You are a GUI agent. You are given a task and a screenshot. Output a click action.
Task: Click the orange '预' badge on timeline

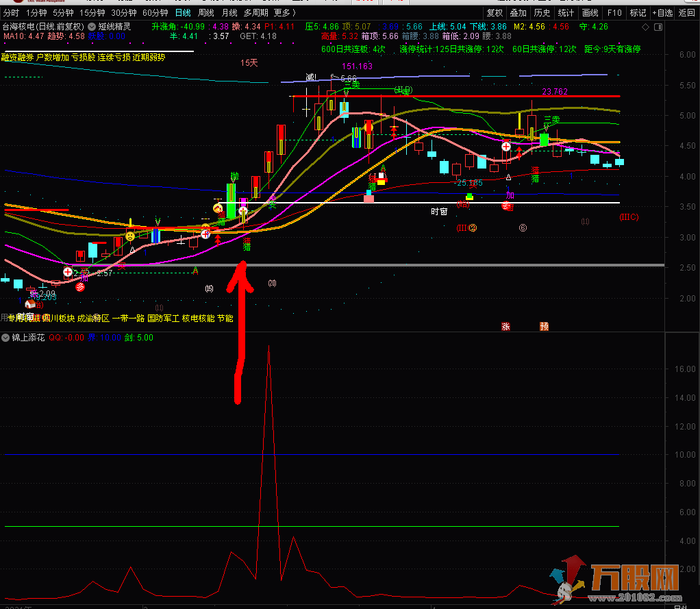click(544, 326)
